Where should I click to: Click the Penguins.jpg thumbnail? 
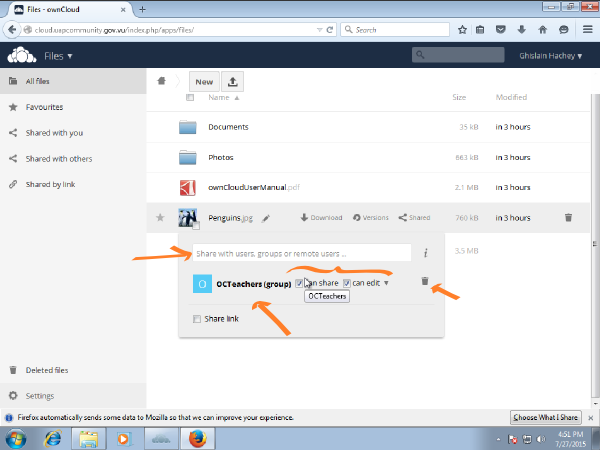pos(188,217)
